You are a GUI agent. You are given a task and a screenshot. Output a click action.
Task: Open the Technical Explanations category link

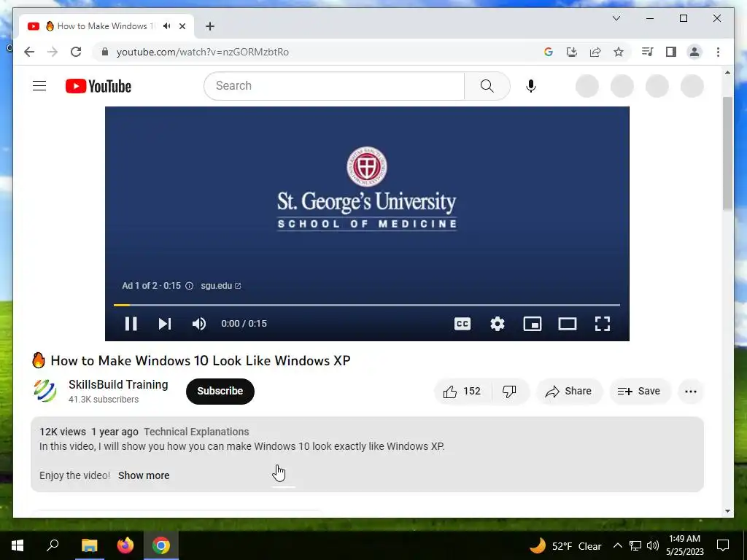(x=196, y=432)
